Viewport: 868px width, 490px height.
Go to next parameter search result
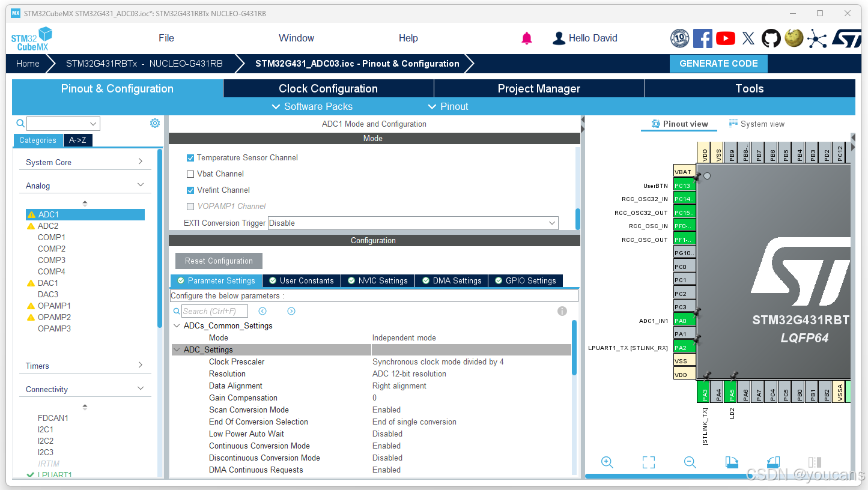coord(291,311)
